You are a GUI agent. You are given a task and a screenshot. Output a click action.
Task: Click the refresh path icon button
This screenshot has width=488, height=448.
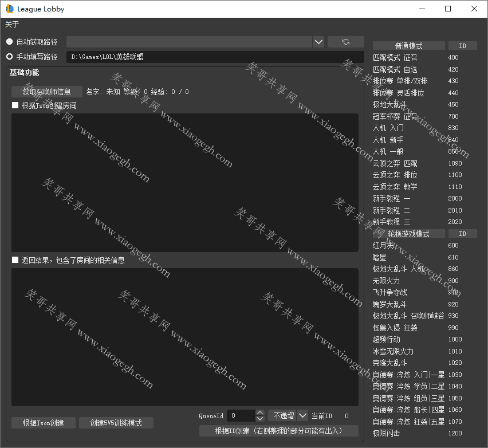pos(346,42)
